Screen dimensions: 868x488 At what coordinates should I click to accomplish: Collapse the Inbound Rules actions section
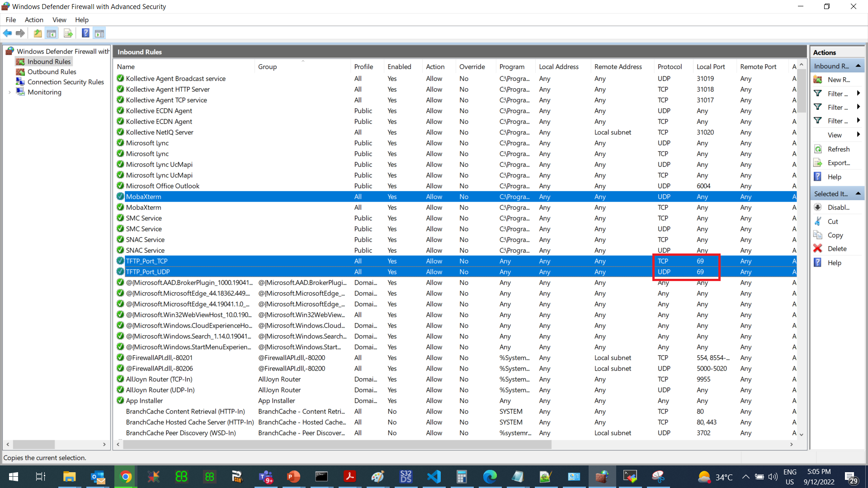point(858,66)
